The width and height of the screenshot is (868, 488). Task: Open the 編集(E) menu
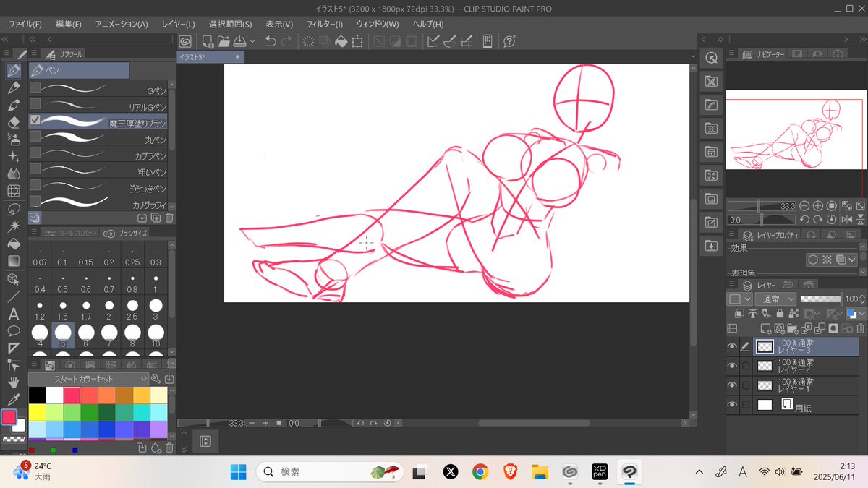click(x=69, y=24)
